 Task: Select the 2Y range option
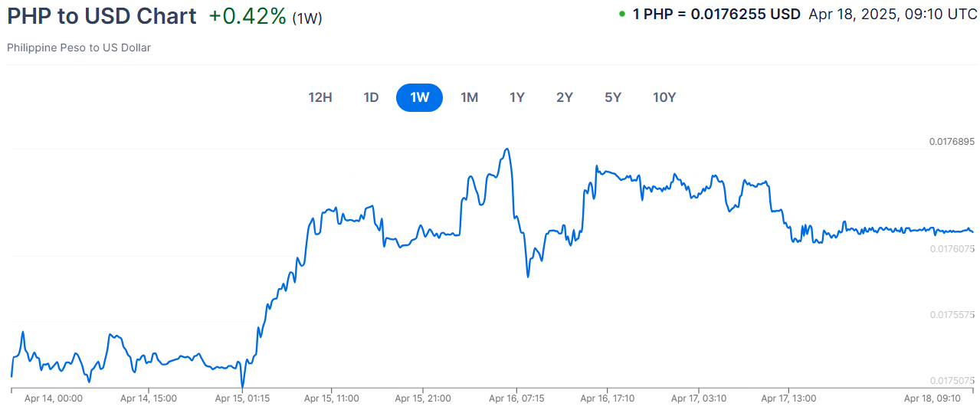tap(565, 97)
